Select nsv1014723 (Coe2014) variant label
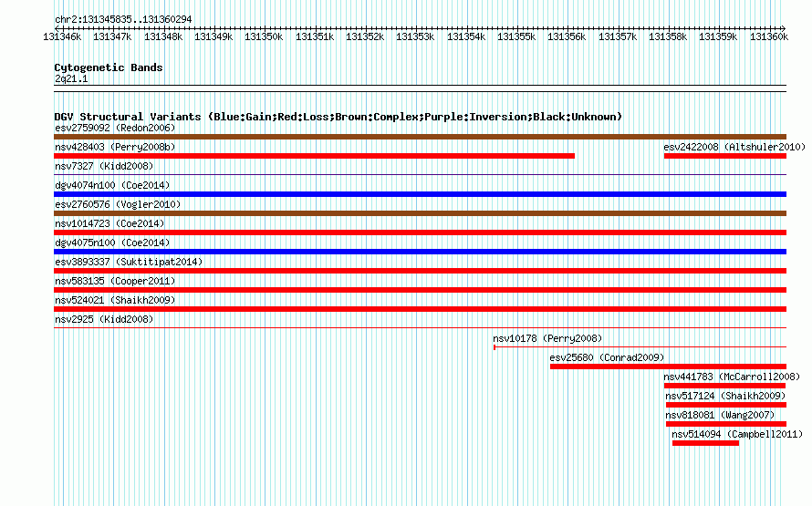The width and height of the screenshot is (812, 506). 109,223
